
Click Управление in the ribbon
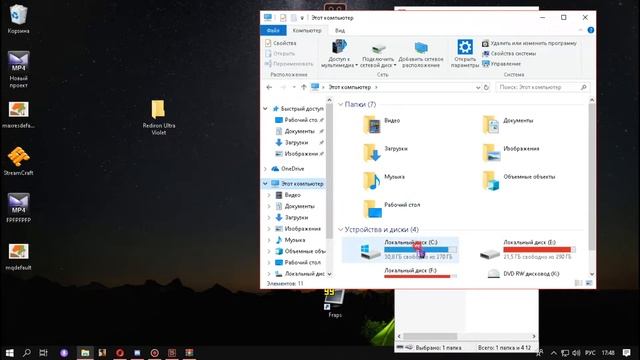point(502,64)
